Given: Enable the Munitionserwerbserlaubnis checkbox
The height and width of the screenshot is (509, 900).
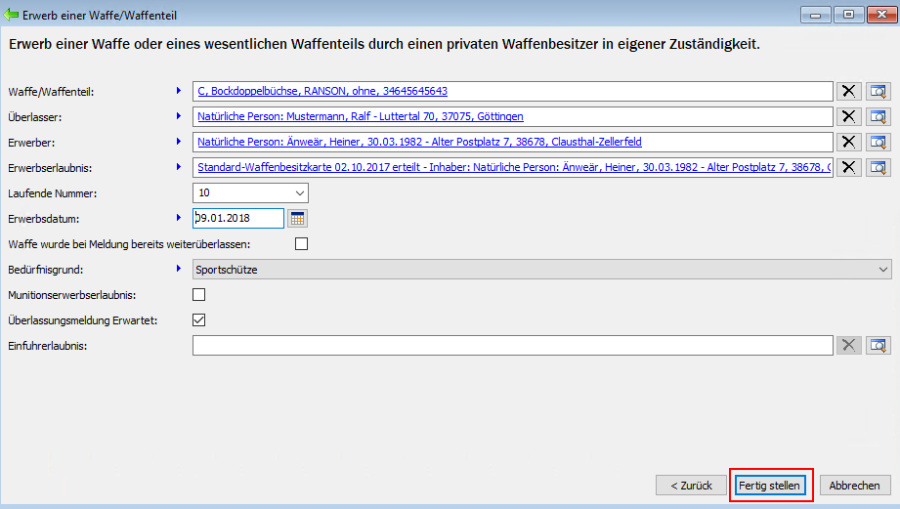Looking at the screenshot, I should pos(199,295).
